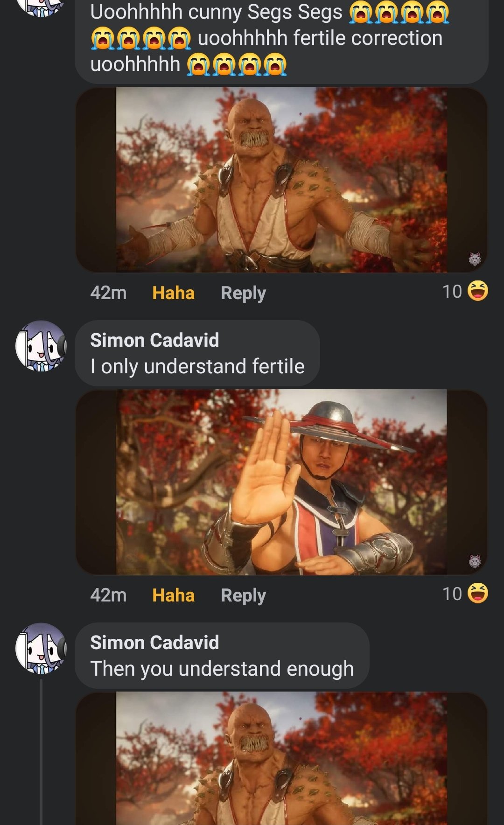Select the "I only understand fertile" comment text
Image resolution: width=504 pixels, height=825 pixels.
point(197,367)
